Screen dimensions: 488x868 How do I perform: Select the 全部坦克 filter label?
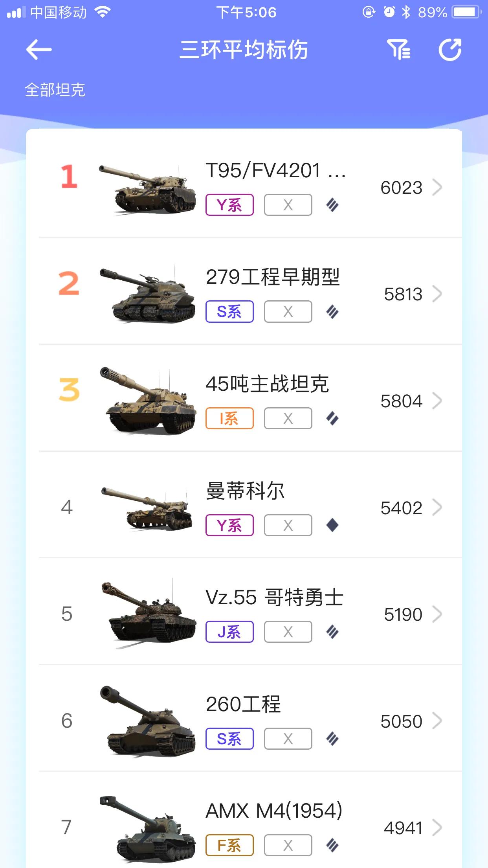[55, 90]
